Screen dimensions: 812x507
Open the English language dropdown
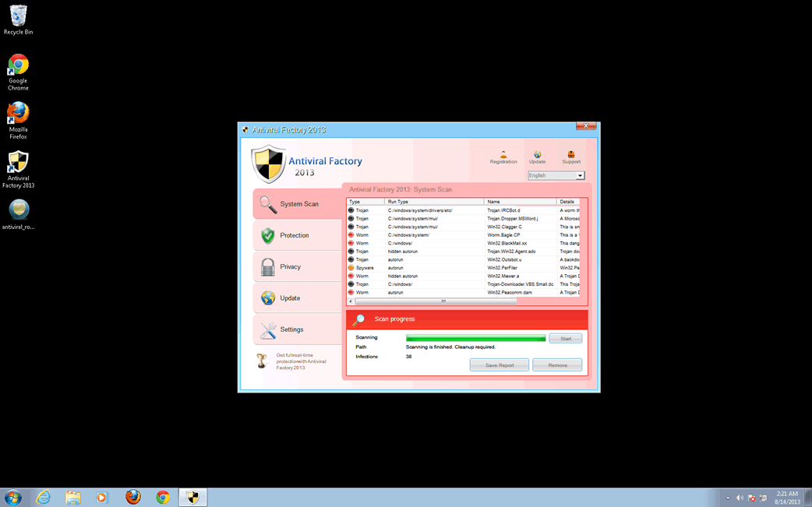(x=556, y=176)
